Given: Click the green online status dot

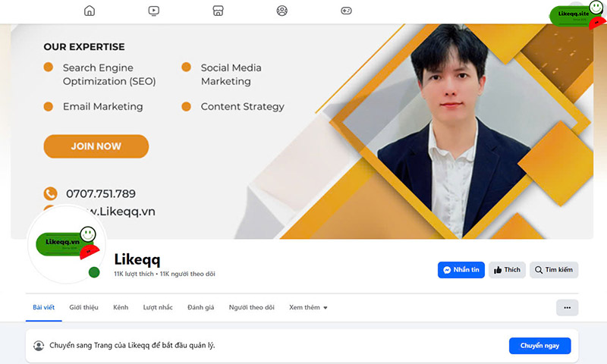Looking at the screenshot, I should point(94,272).
